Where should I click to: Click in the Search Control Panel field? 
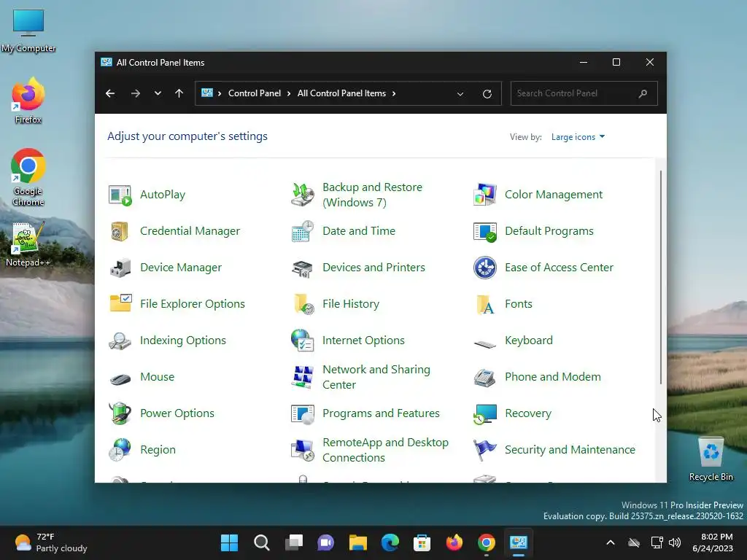coord(584,93)
